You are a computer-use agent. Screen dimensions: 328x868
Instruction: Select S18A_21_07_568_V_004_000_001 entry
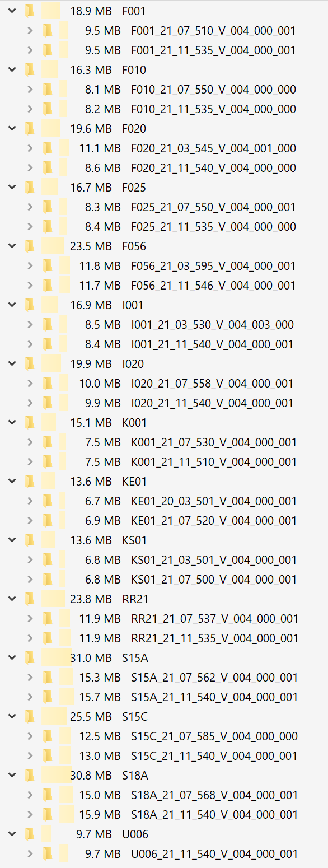click(x=214, y=795)
